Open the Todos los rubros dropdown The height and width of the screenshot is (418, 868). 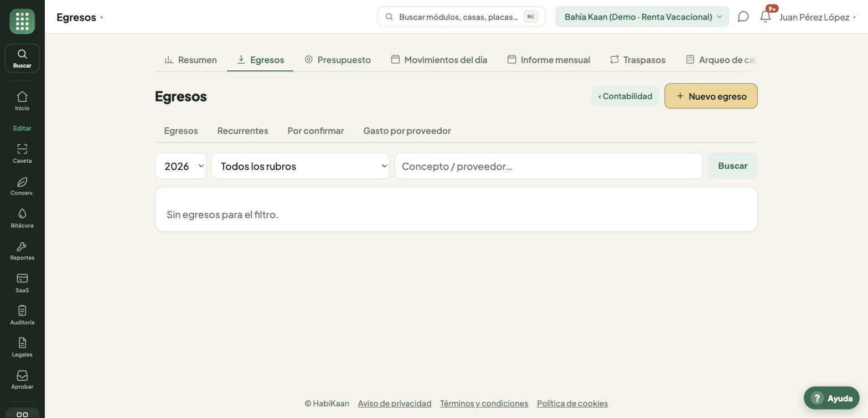(301, 166)
